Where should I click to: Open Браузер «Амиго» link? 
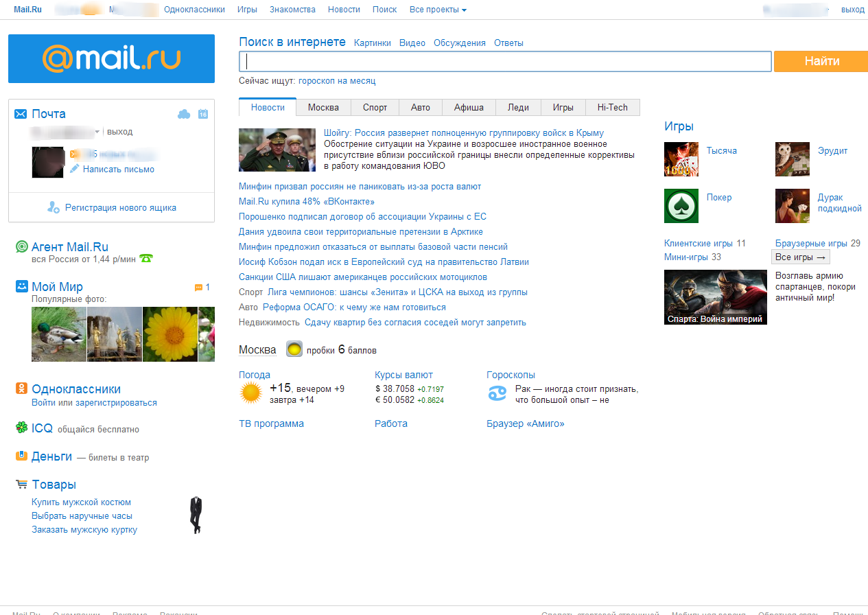pyautogui.click(x=526, y=423)
